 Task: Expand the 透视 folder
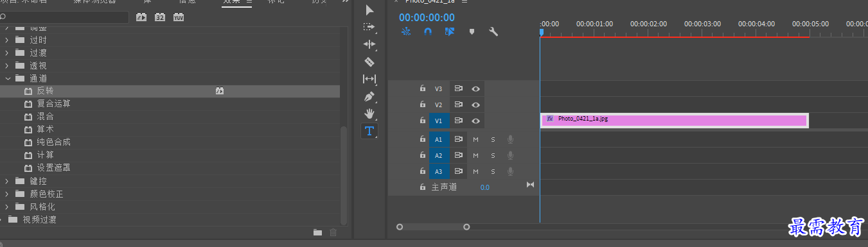(x=7, y=65)
